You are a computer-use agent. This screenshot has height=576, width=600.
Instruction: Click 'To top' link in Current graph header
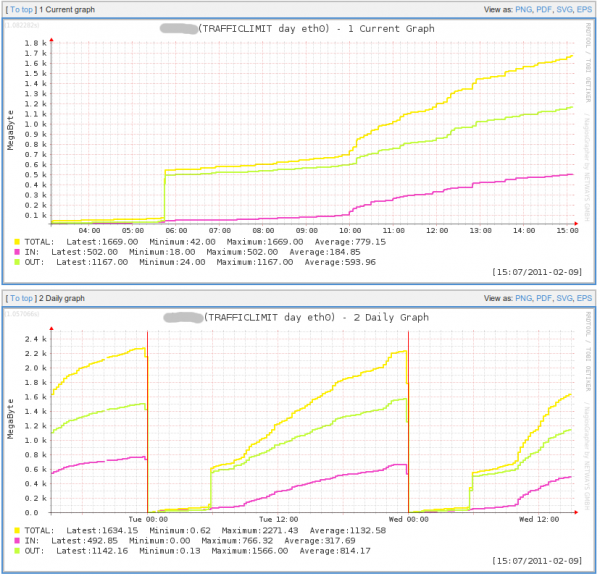[x=22, y=9]
